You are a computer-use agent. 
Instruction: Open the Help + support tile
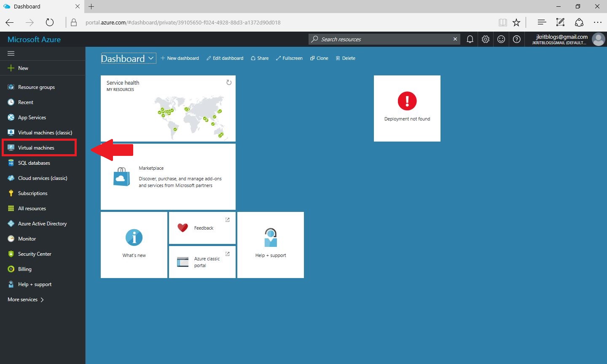point(271,245)
